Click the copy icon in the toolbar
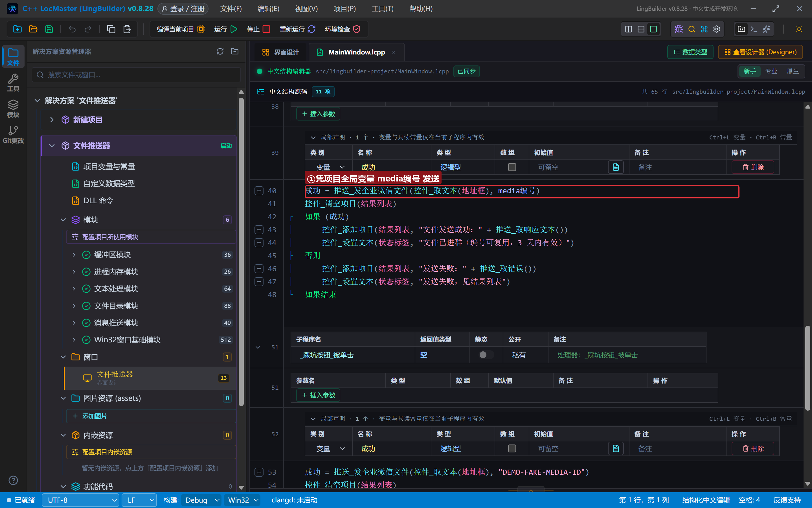The height and width of the screenshot is (508, 812). [x=111, y=29]
